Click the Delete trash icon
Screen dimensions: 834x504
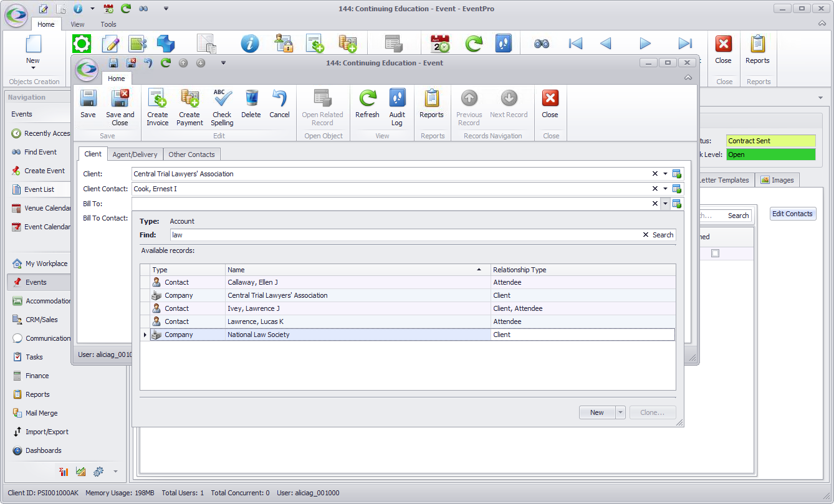tap(251, 98)
